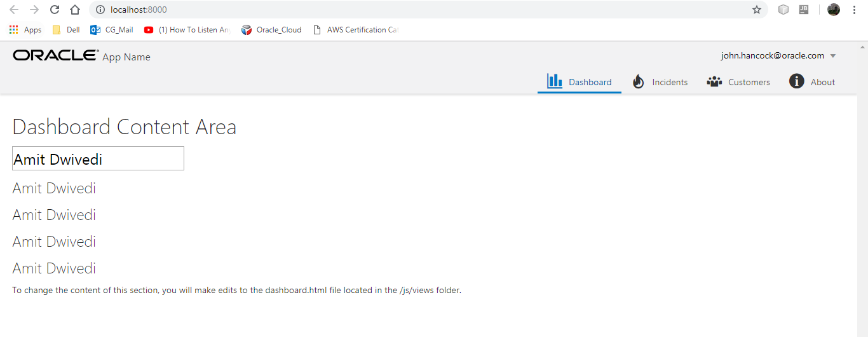Click the john.hancock@oracle.com user label
Screen dimensions: 868x337
coord(772,55)
